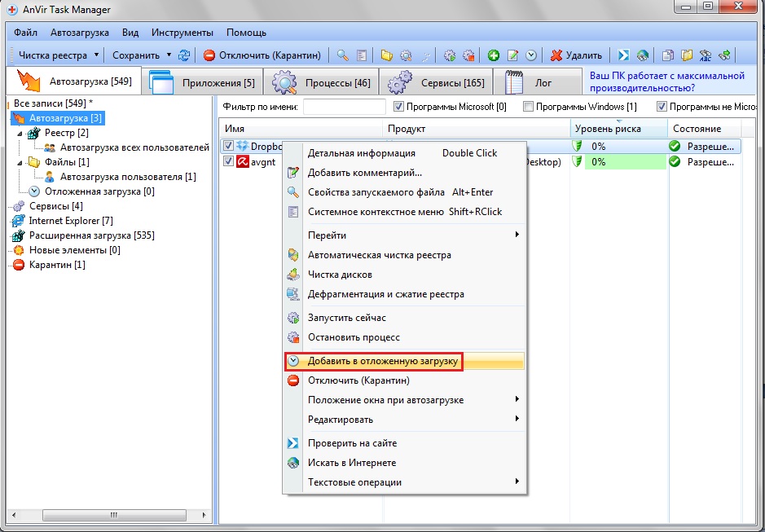765x532 pixels.
Task: Click the magnifier file properties toolbar icon
Action: (342, 55)
